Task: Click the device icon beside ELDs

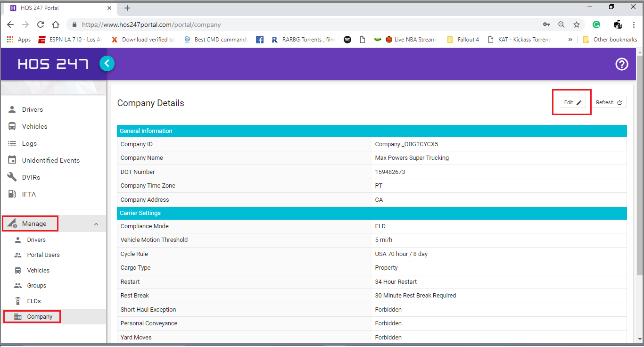Action: tap(18, 301)
